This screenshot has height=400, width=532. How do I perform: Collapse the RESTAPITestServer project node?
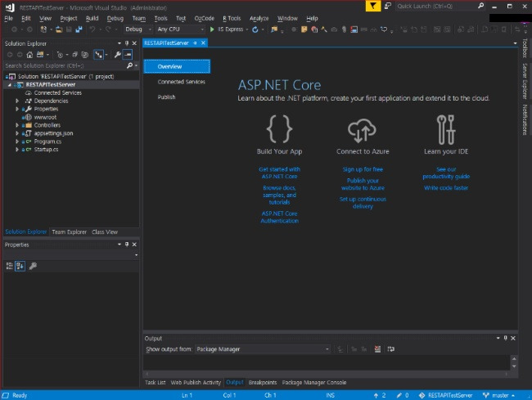click(9, 85)
